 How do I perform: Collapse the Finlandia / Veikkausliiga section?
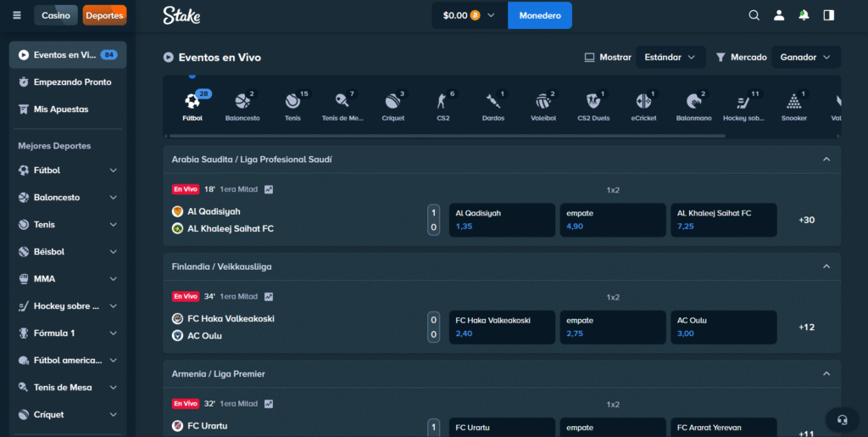coord(826,266)
